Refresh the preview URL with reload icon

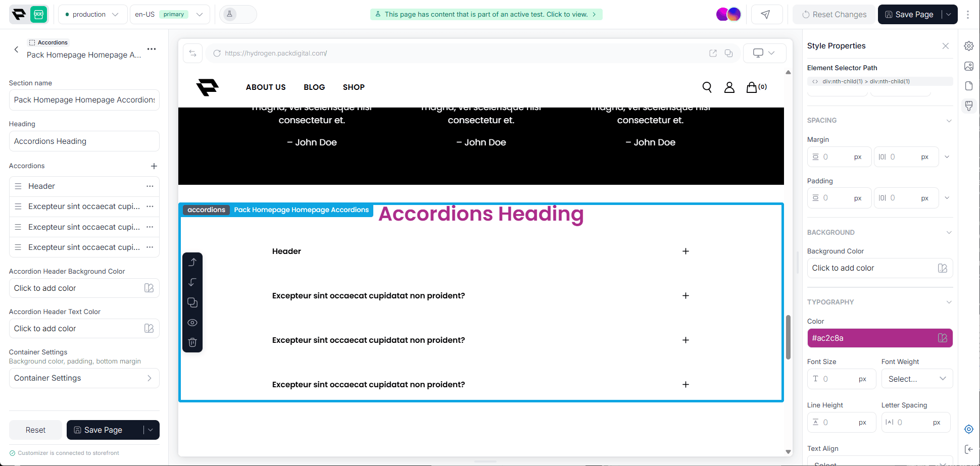[217, 54]
